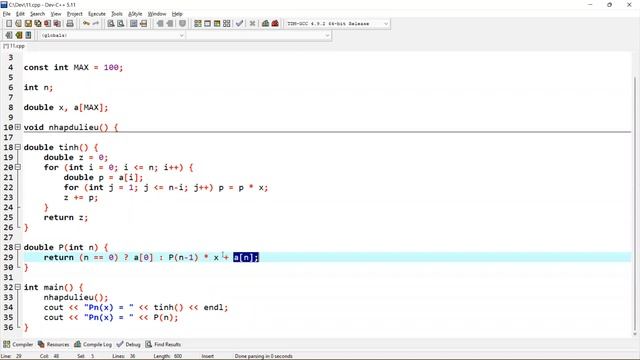
Task: Click the "z += p;" statement on line 23
Action: [x=81, y=198]
